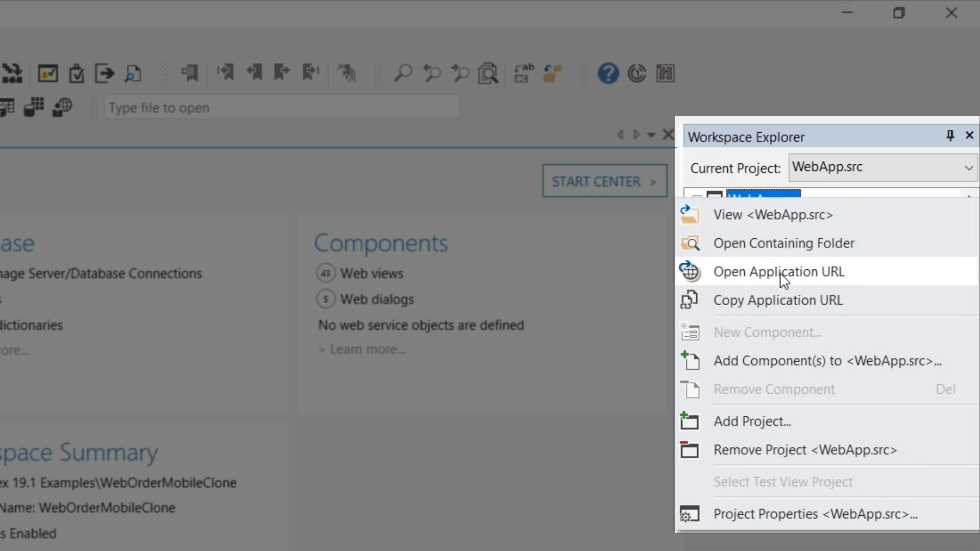Click the export arrow toolbar icon

pyautogui.click(x=105, y=73)
